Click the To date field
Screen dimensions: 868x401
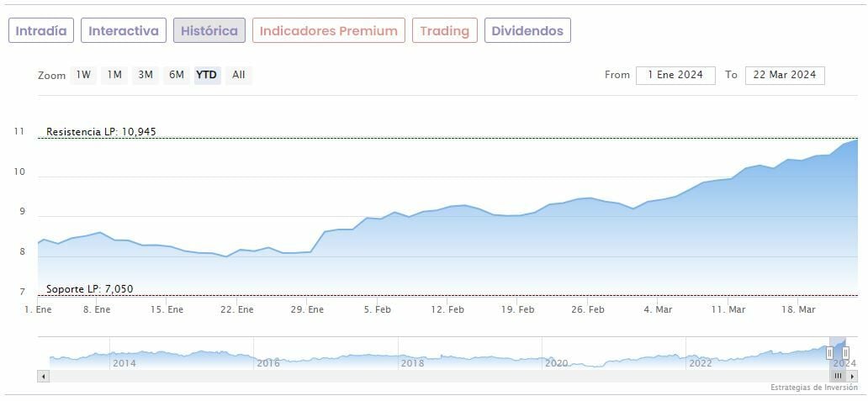[x=785, y=75]
